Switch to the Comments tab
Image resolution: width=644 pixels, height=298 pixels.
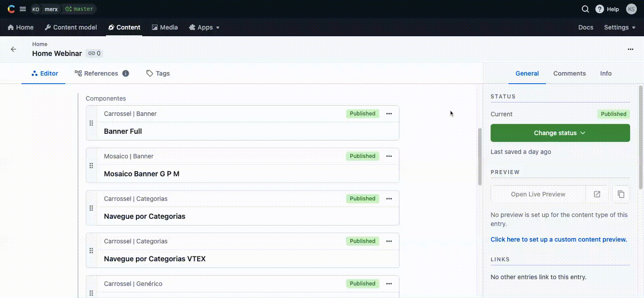(569, 73)
